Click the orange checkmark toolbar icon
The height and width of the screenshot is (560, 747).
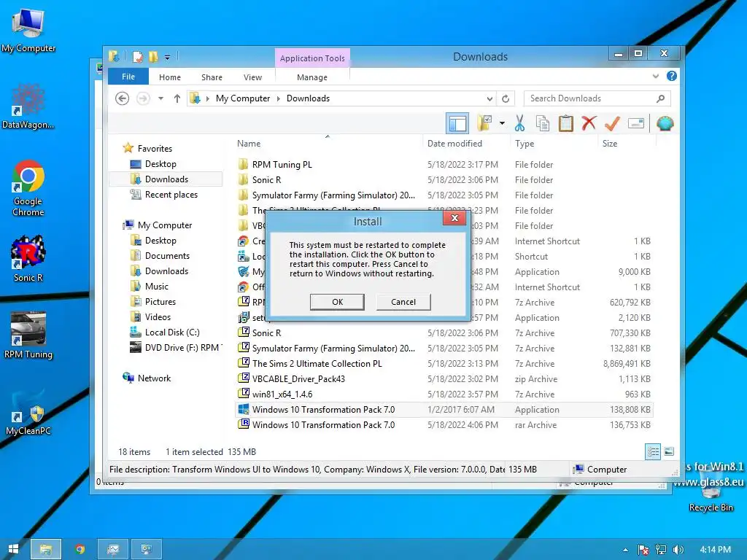[612, 123]
